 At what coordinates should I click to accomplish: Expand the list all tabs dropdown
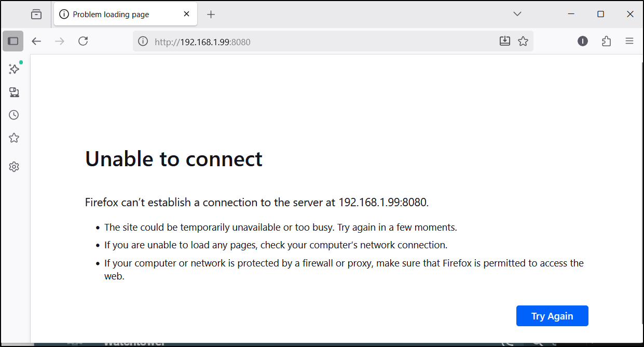[x=517, y=14]
